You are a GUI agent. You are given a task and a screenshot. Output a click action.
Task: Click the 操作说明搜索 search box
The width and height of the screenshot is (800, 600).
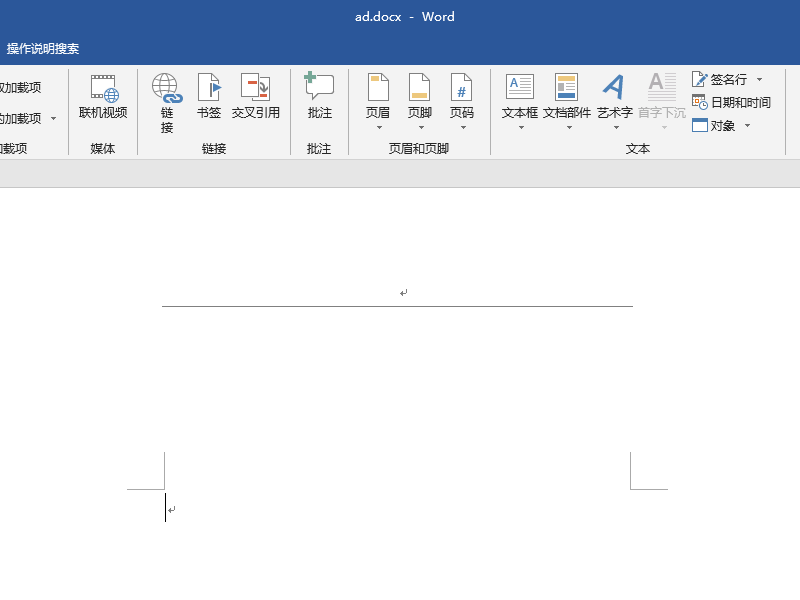(43, 48)
